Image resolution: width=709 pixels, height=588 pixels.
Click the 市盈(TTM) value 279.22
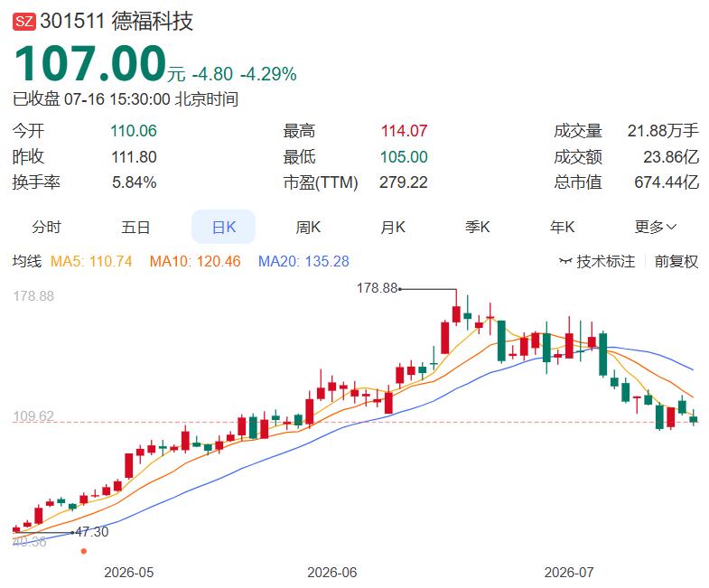click(x=404, y=182)
